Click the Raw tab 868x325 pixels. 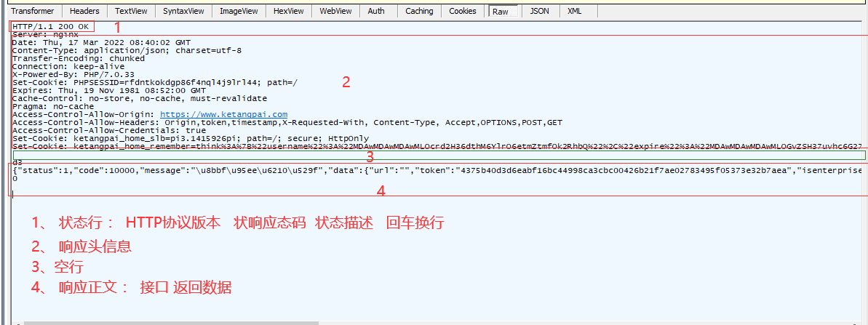(501, 12)
